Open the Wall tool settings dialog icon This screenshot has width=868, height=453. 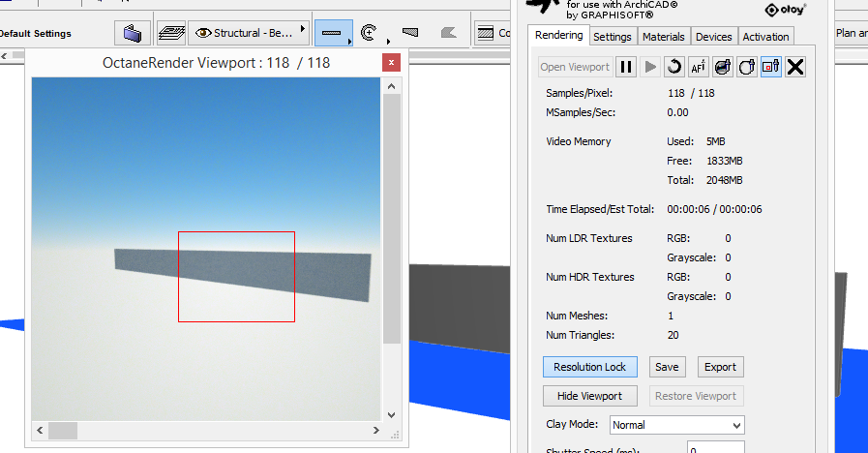point(133,33)
